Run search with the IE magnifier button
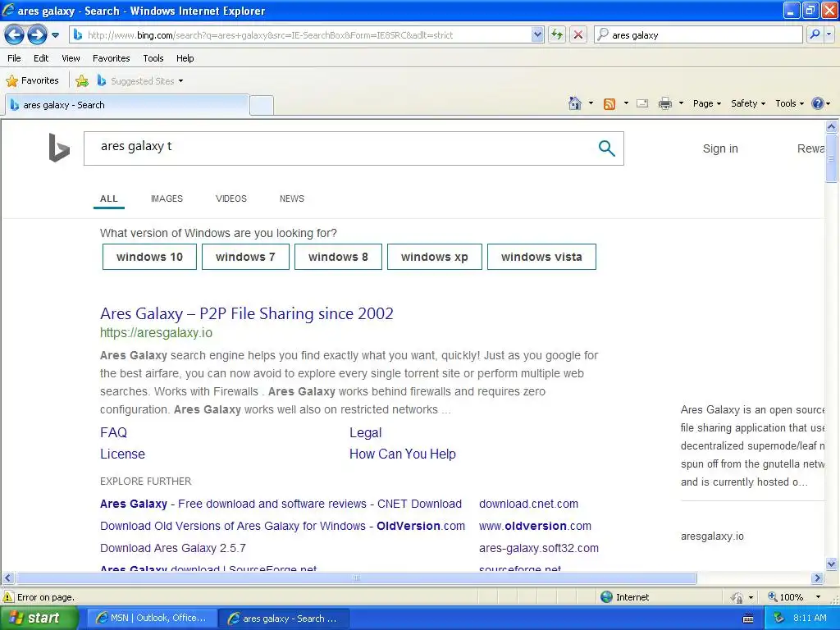Screen dimensions: 840x630 815,34
